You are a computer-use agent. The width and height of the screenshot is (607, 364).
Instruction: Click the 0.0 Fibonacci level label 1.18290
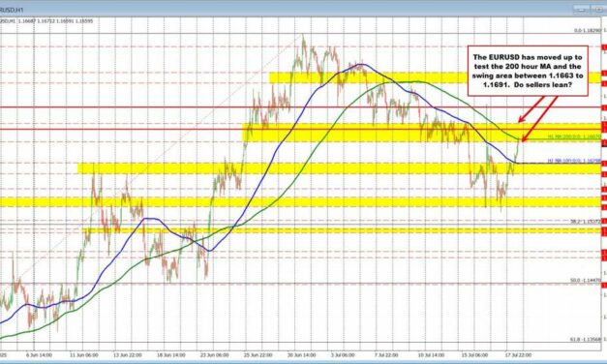(x=588, y=30)
